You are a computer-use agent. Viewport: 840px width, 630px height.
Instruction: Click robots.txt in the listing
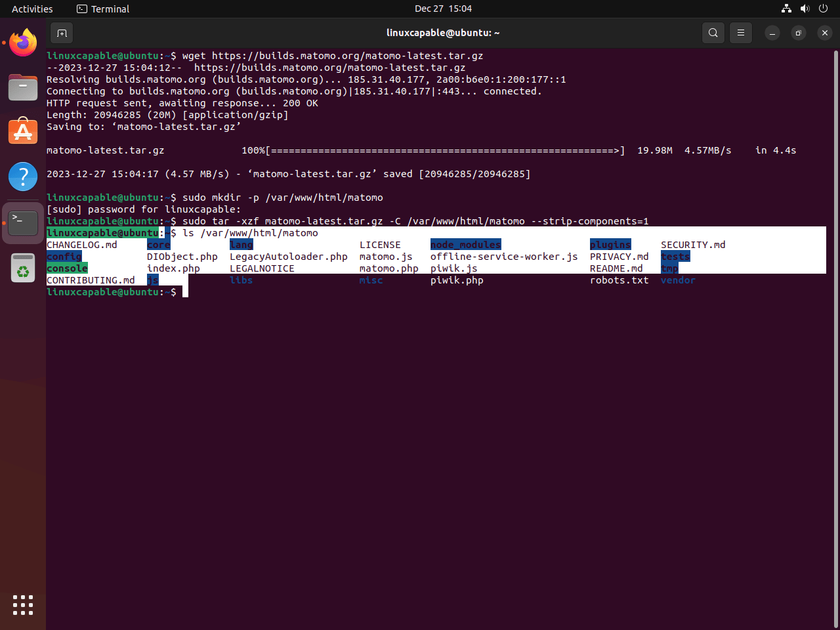click(619, 280)
